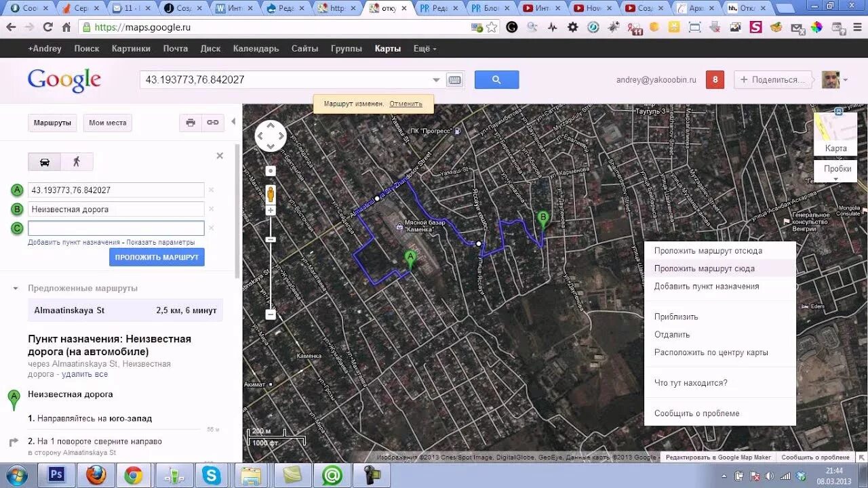Click the browser home button

[x=66, y=27]
